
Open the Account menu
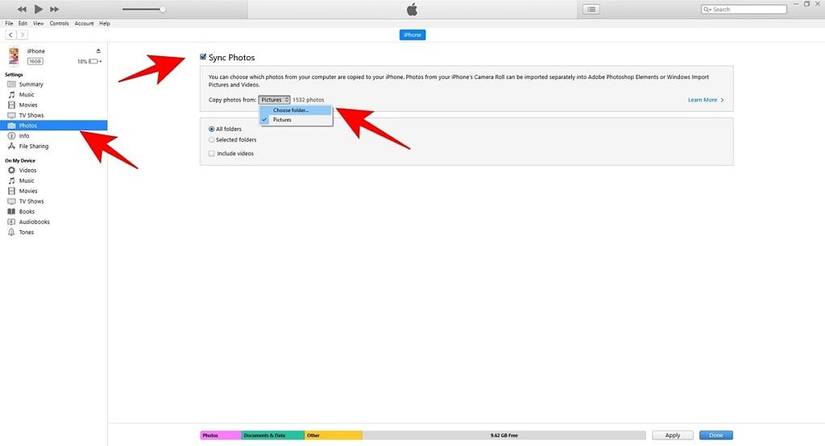(84, 23)
